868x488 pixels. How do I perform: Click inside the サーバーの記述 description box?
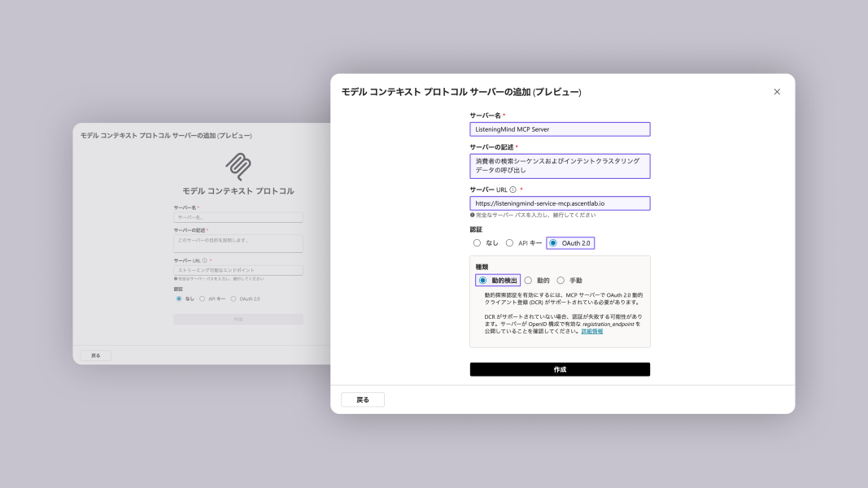point(560,165)
